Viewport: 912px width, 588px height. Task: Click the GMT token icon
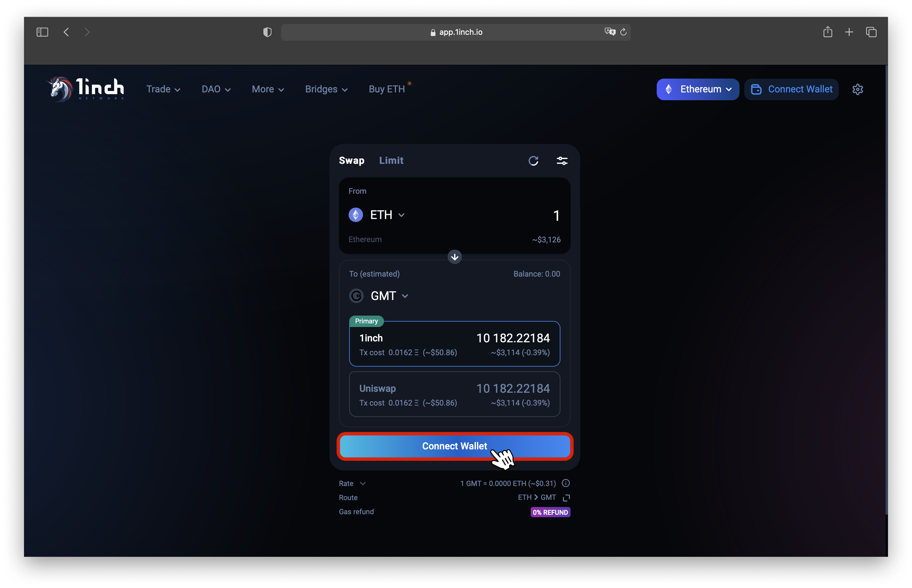tap(356, 296)
